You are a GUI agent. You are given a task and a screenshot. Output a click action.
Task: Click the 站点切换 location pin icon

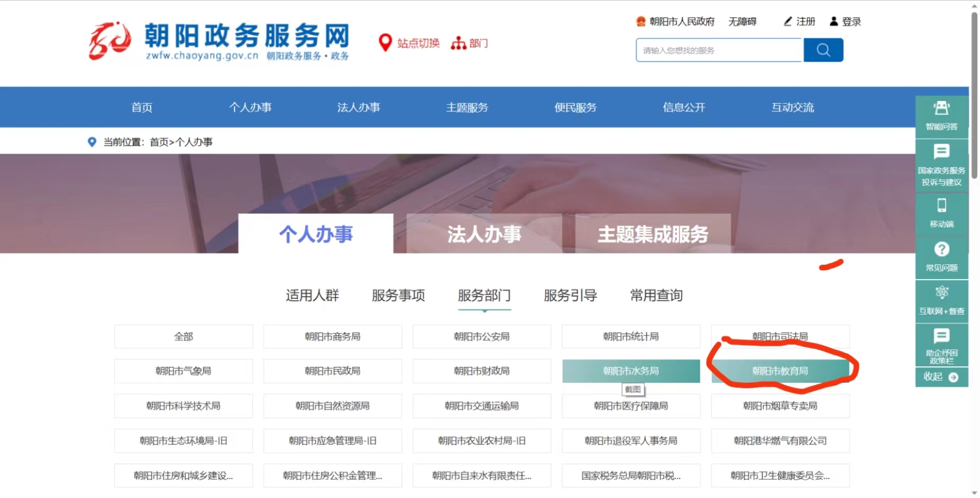pyautogui.click(x=386, y=43)
